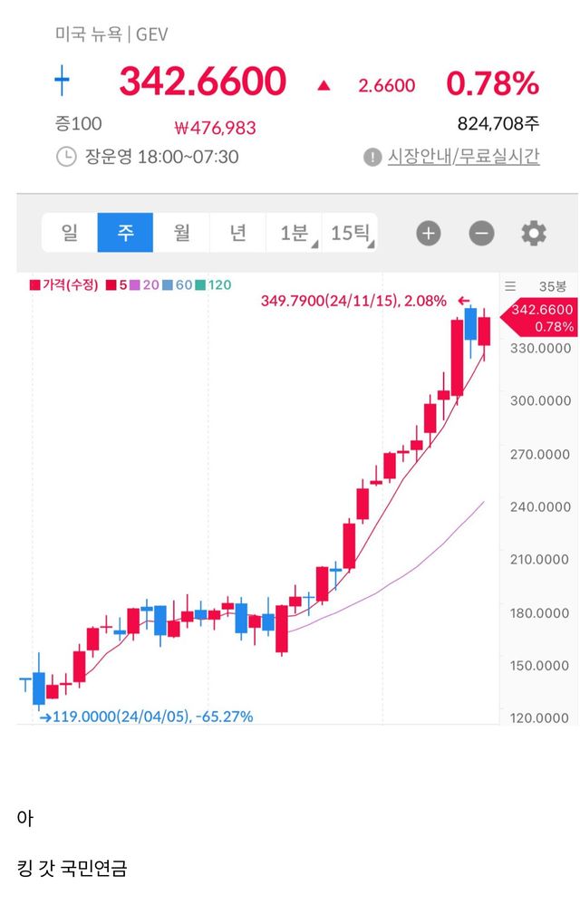The width and height of the screenshot is (580, 924).
Task: Tap the clock icon next to 장운영
Action: coord(66,157)
